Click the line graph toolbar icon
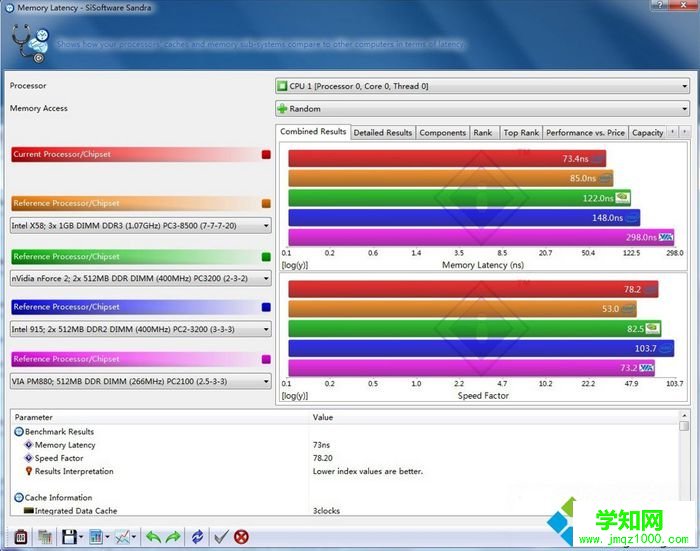 pyautogui.click(x=122, y=537)
